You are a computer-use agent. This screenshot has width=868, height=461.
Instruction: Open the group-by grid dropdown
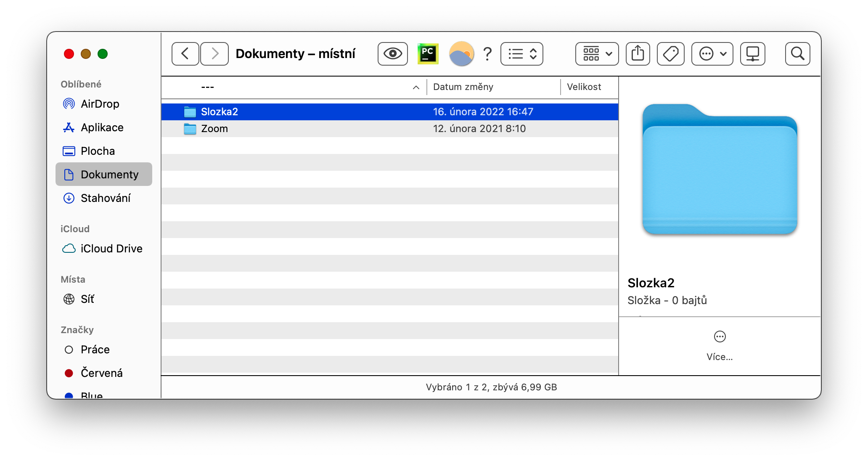point(597,54)
